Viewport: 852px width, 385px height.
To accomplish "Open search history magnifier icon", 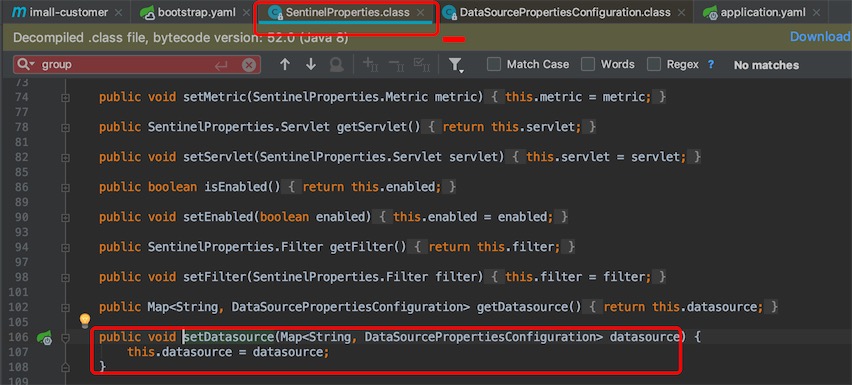I will click(26, 65).
